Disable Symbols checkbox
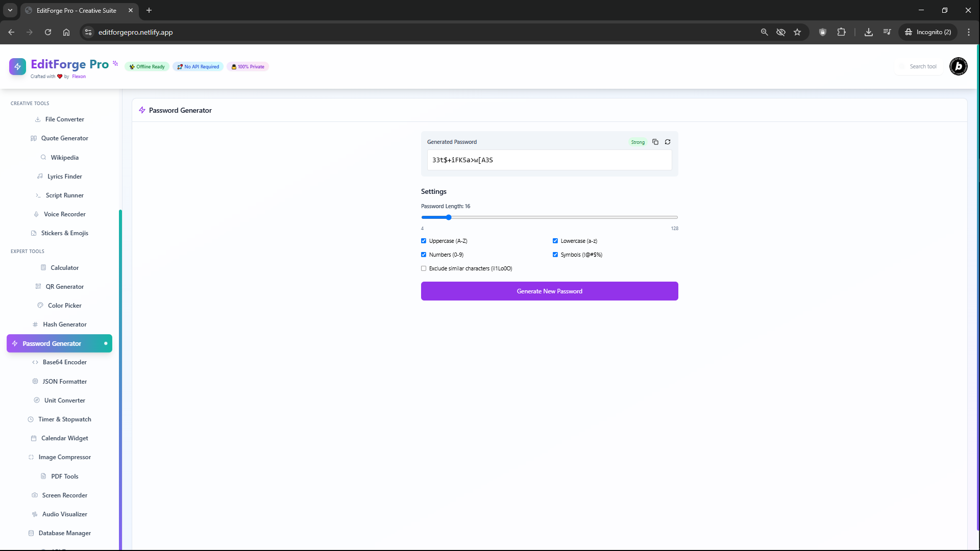The image size is (980, 551). tap(555, 255)
